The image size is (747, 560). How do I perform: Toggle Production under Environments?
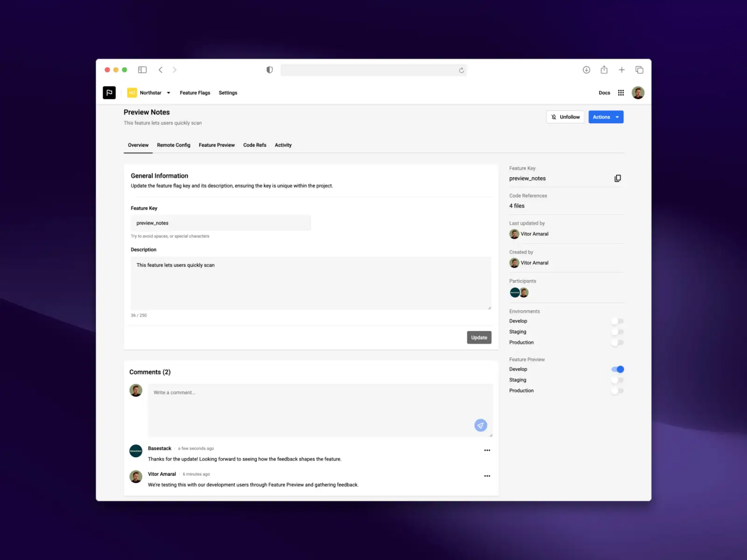(617, 343)
